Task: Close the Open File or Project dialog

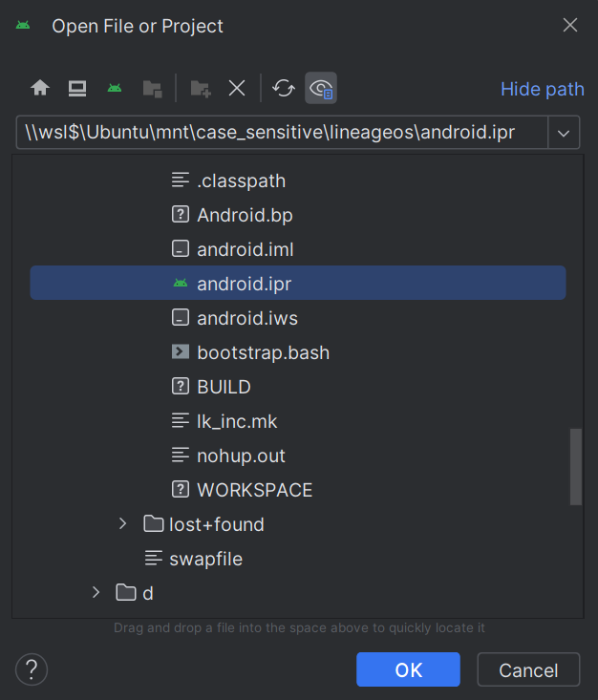Action: (570, 26)
